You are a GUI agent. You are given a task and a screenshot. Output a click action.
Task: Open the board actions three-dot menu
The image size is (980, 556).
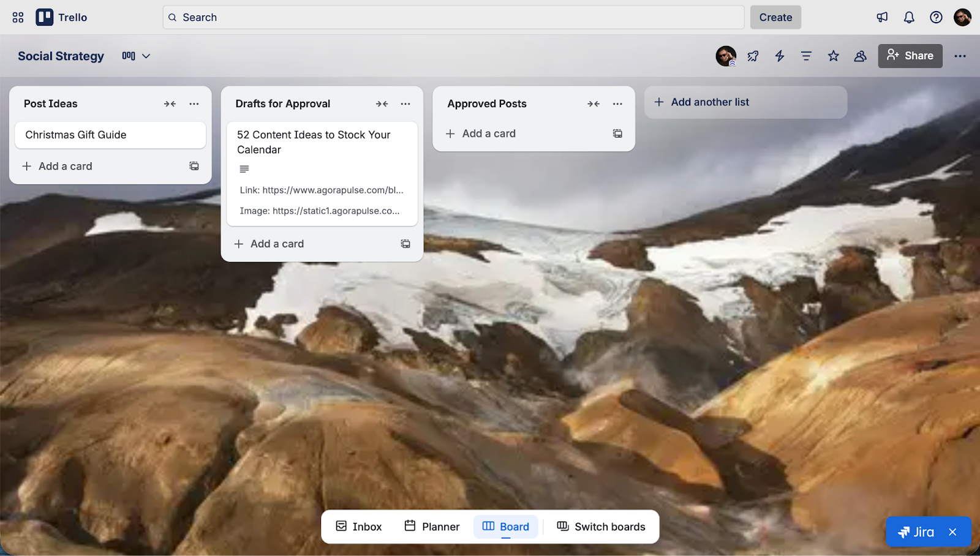pos(960,56)
